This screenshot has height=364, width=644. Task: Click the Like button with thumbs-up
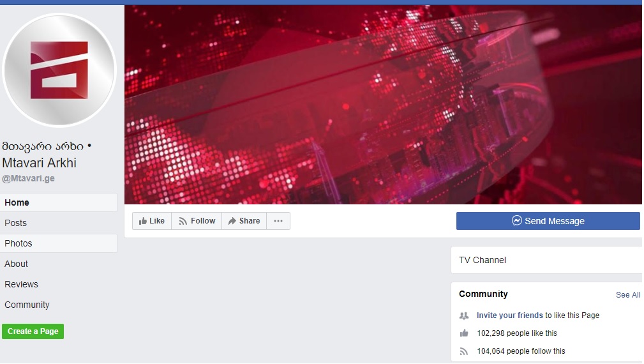pos(152,221)
